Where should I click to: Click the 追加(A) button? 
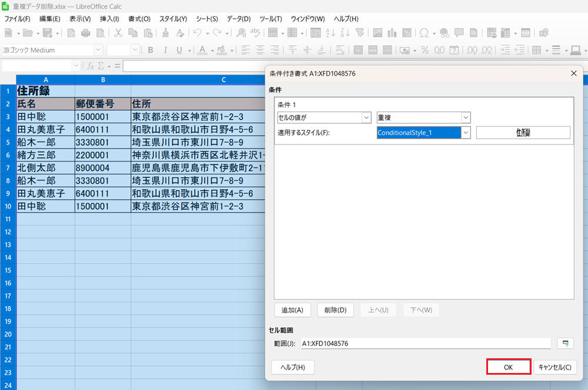coord(292,310)
